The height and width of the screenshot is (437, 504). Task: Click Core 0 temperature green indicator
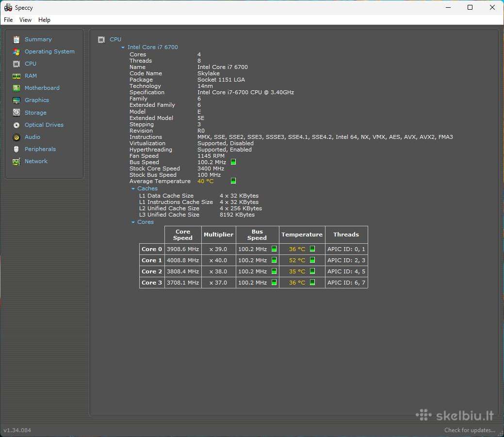click(x=312, y=249)
